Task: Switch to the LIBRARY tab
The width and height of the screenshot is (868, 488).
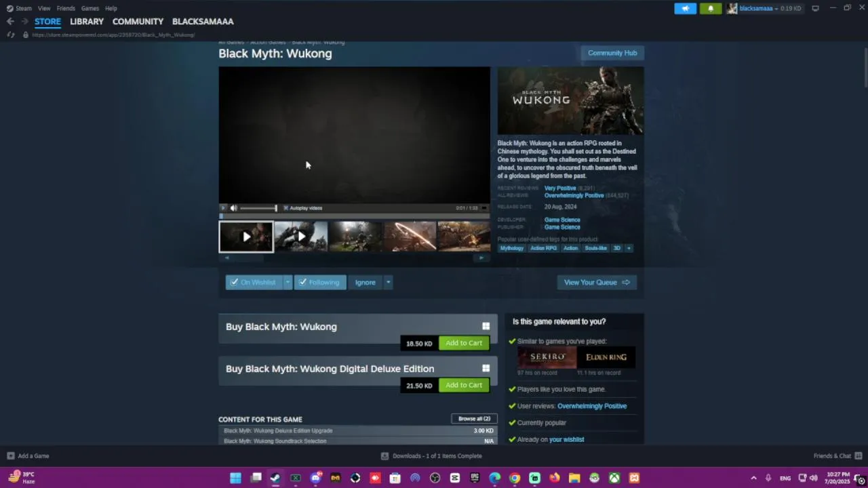Action: 87,21
